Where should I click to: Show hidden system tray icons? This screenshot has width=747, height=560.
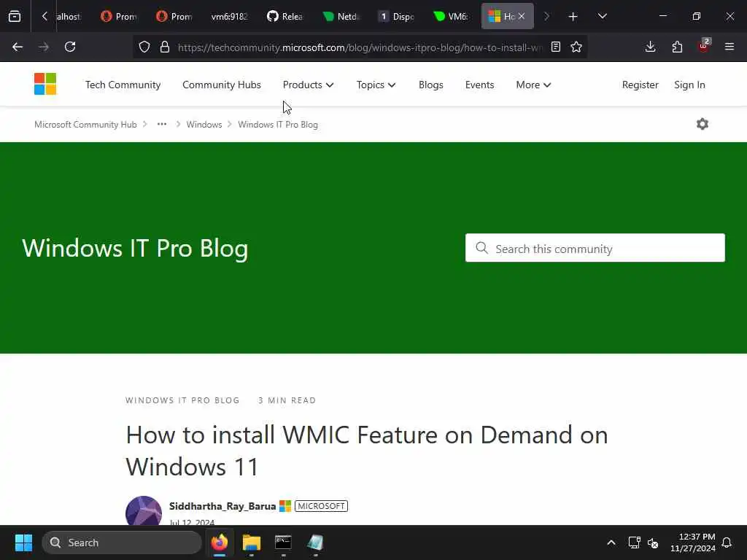(611, 542)
